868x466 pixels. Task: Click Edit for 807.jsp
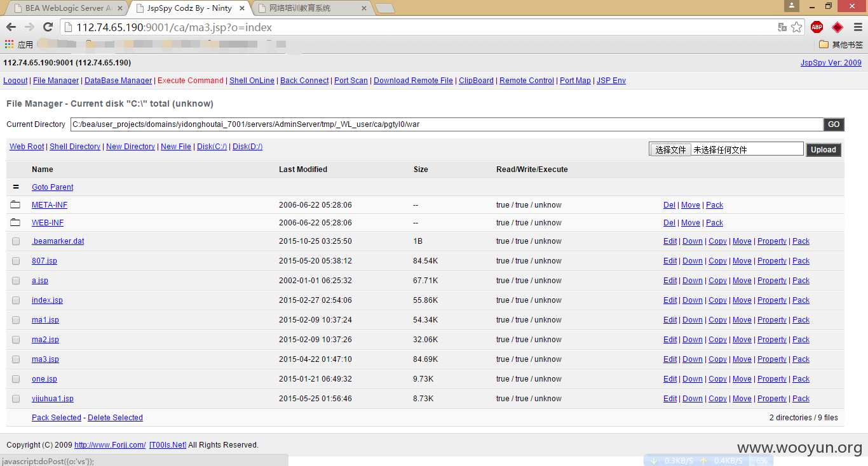tap(670, 261)
